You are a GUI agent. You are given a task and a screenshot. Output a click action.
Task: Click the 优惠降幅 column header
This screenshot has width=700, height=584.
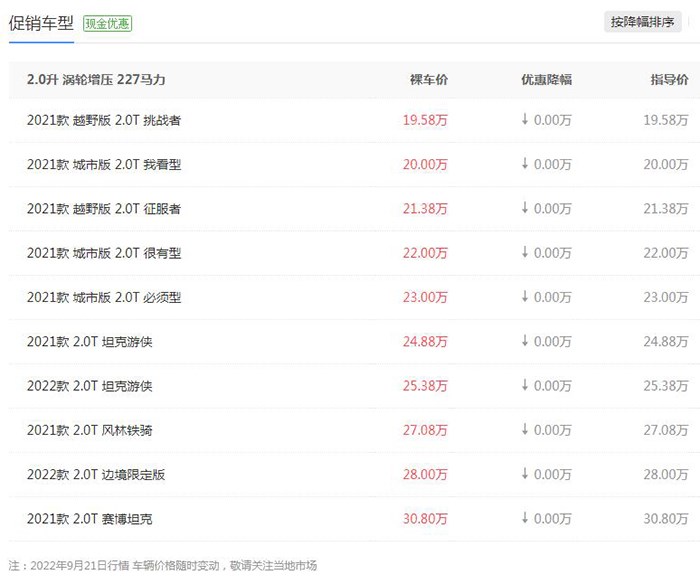pos(546,80)
